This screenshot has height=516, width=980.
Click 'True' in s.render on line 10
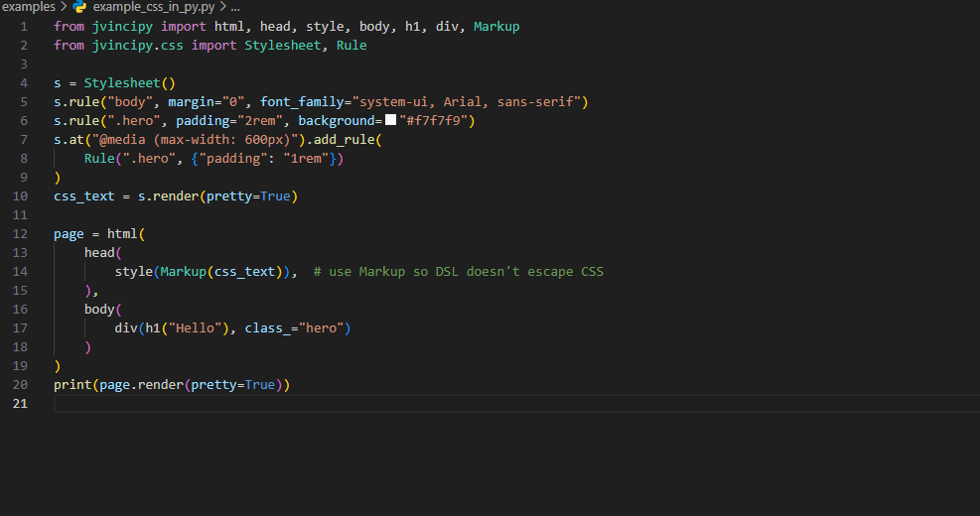(x=276, y=196)
